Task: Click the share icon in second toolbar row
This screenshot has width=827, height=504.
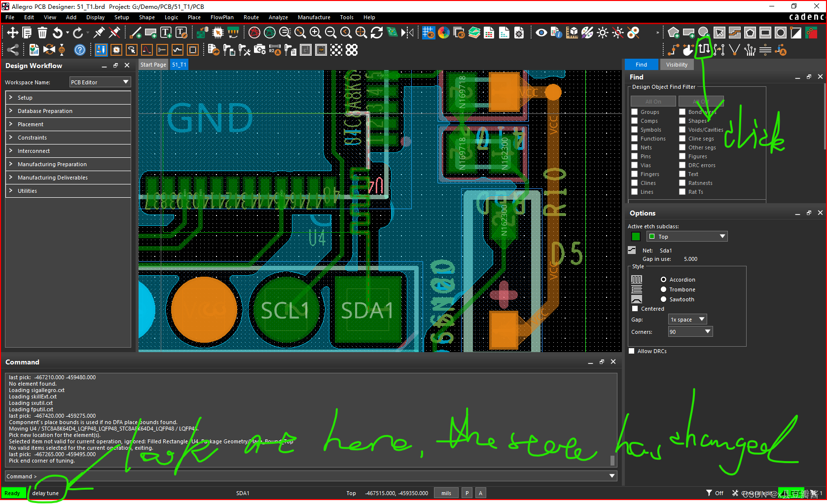Action: (x=13, y=49)
